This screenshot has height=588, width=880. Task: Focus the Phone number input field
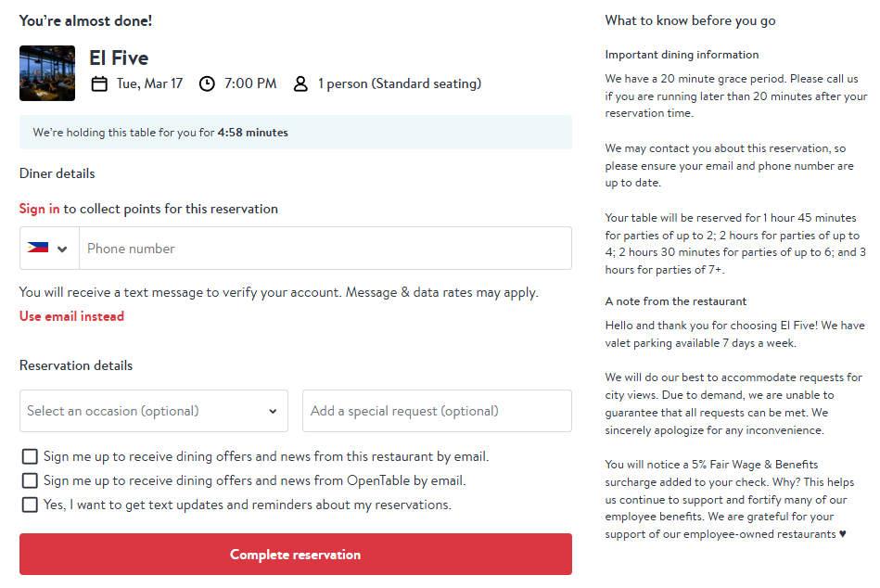[x=325, y=248]
